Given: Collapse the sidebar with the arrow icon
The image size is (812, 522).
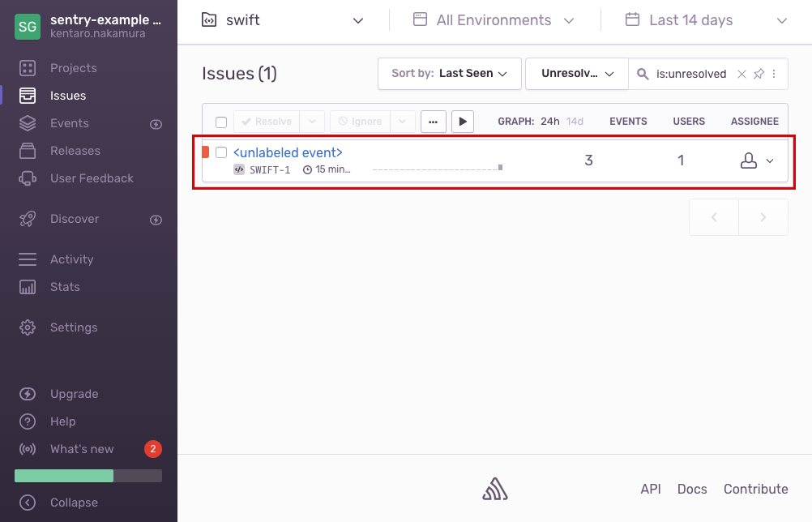Looking at the screenshot, I should (28, 503).
